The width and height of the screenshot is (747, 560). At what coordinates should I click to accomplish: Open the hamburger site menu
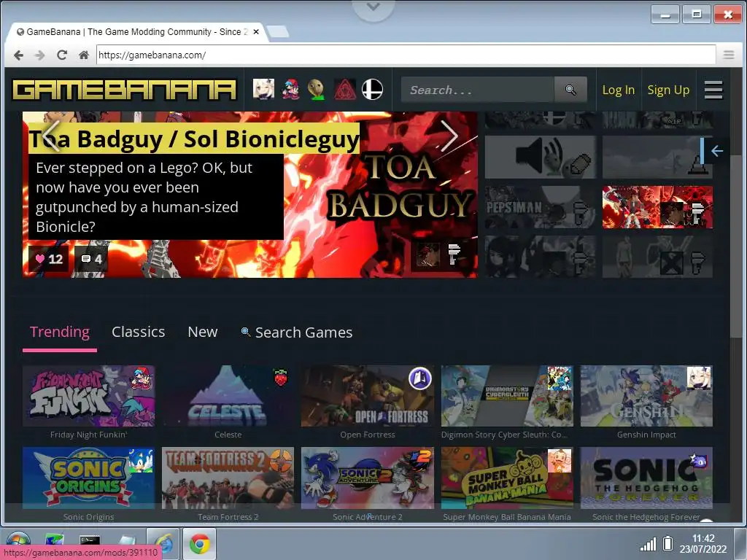pyautogui.click(x=713, y=90)
